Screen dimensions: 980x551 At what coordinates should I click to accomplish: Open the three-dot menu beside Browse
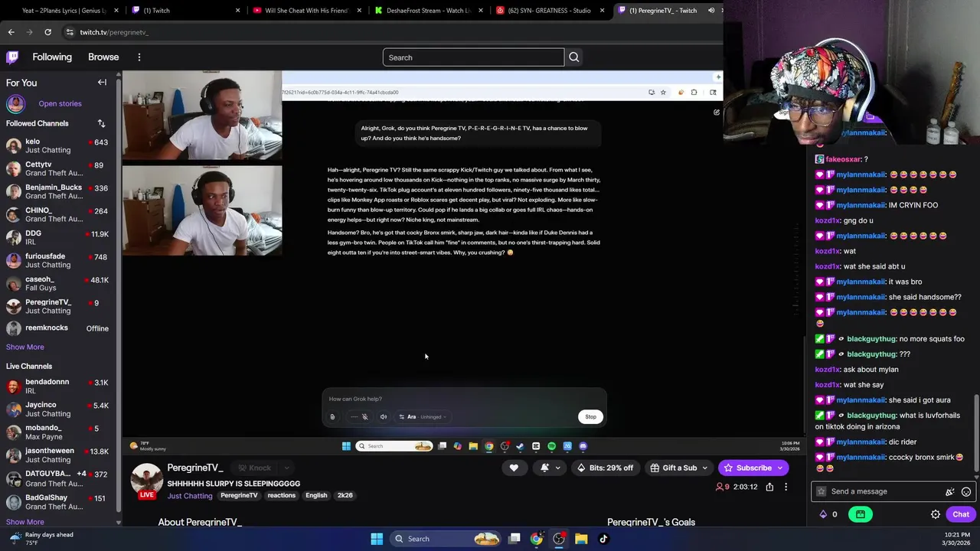(139, 57)
